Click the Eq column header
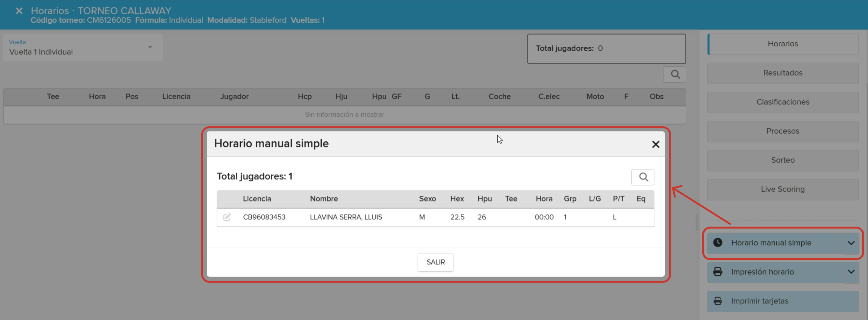The image size is (868, 320). coord(641,199)
